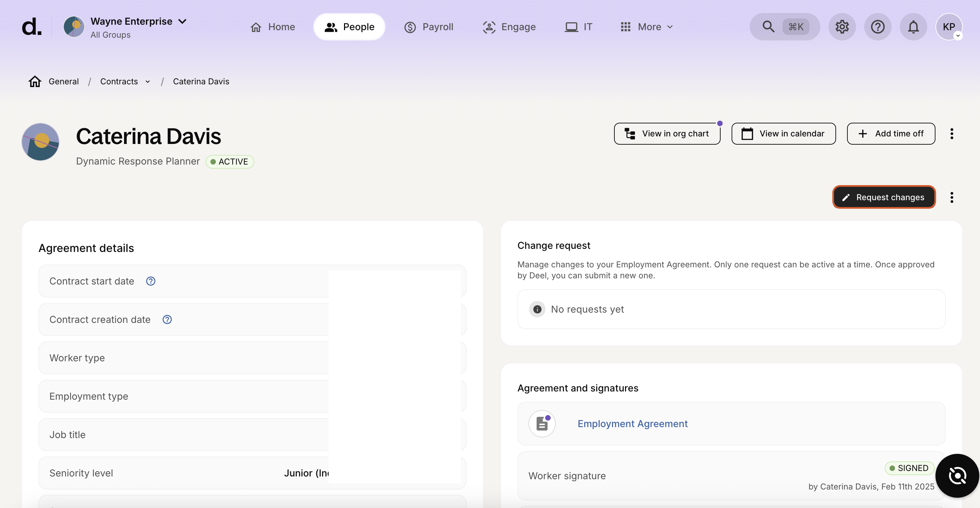This screenshot has width=980, height=508.
Task: Click the ACTIVE status badge
Action: point(230,162)
